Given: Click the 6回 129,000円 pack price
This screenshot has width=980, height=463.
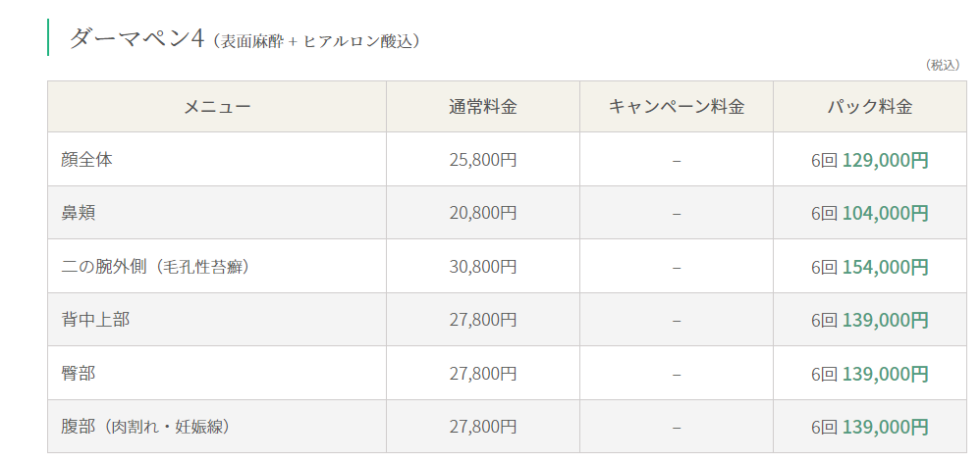Looking at the screenshot, I should pos(870,160).
